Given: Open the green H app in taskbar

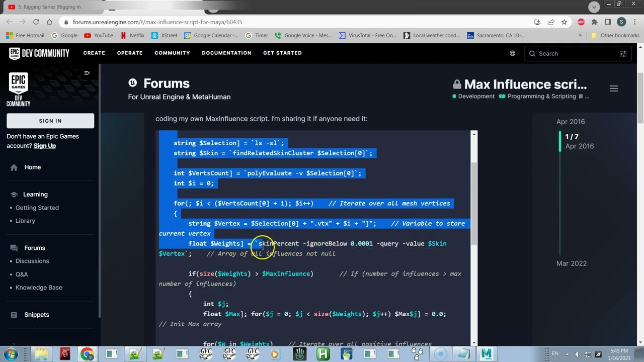Looking at the screenshot, I should click(323, 354).
